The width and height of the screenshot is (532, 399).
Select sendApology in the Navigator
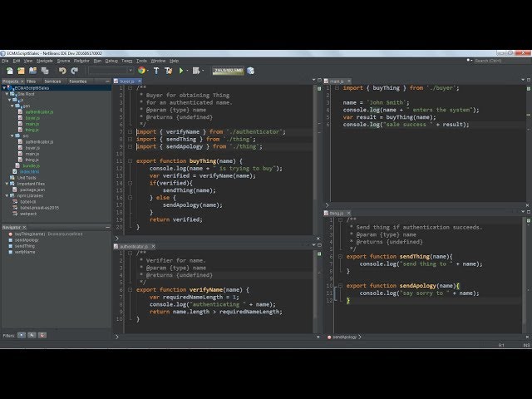pyautogui.click(x=27, y=240)
